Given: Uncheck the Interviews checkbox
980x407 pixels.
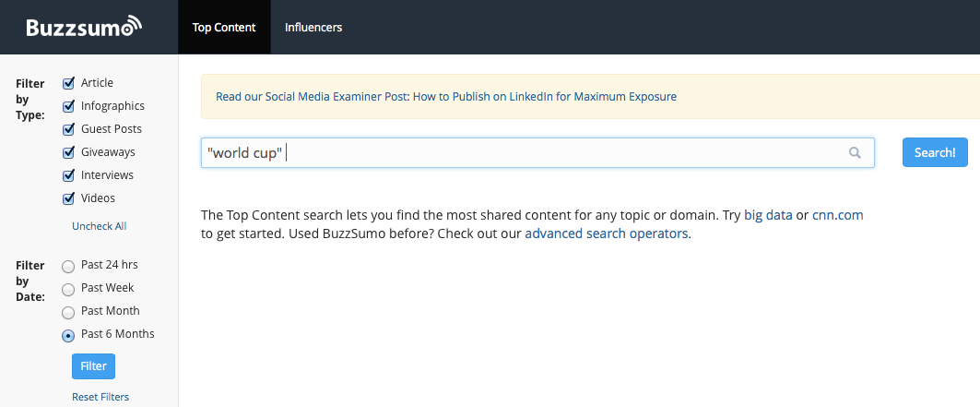Looking at the screenshot, I should pos(68,175).
